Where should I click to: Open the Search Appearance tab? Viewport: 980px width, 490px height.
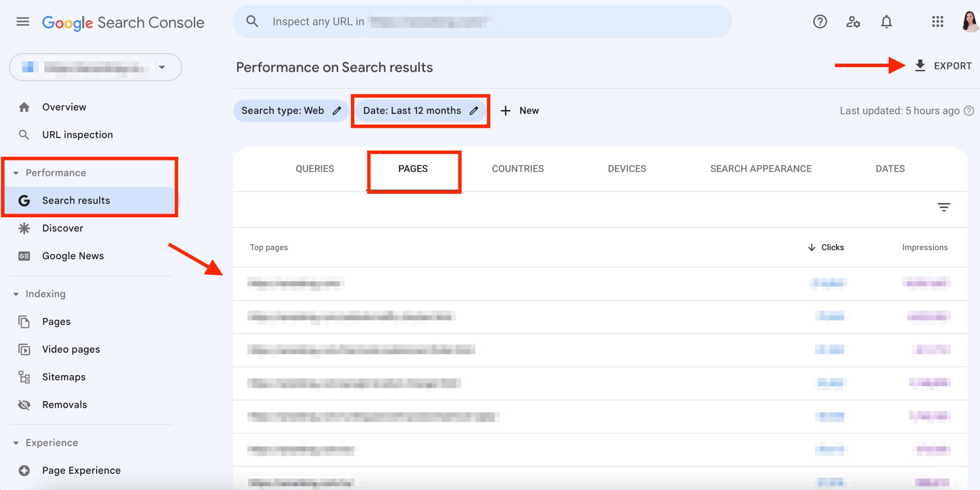tap(761, 169)
